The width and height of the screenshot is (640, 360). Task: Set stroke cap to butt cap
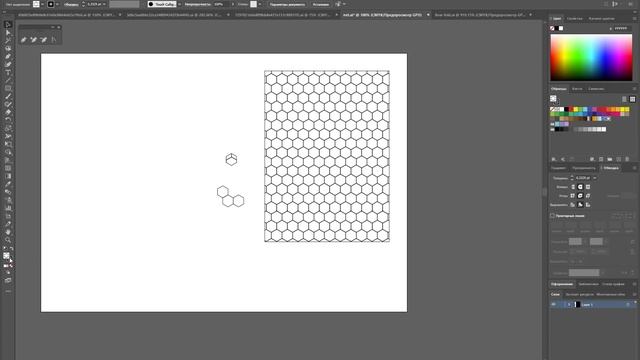tap(573, 187)
